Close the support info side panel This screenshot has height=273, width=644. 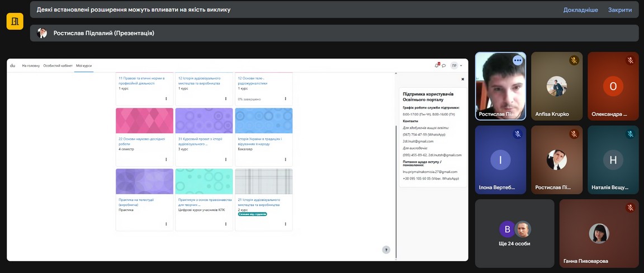pyautogui.click(x=462, y=79)
